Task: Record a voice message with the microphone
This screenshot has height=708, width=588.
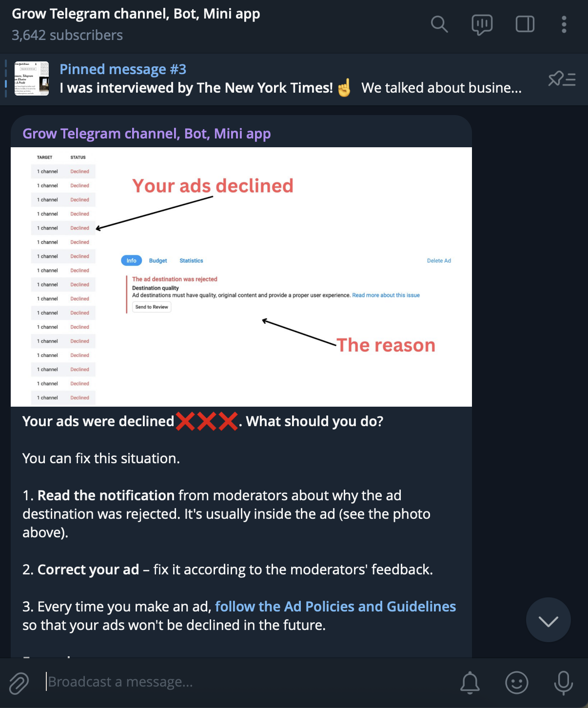Action: 563,682
